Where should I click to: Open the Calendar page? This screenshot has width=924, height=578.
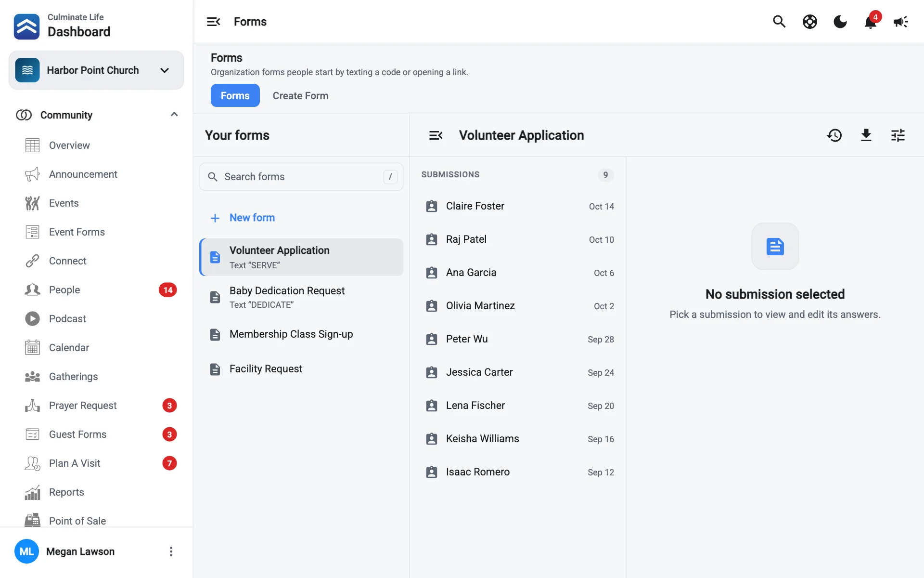pyautogui.click(x=96, y=348)
